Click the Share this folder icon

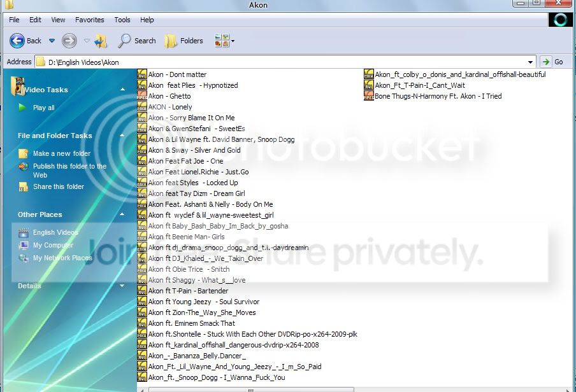[23, 187]
